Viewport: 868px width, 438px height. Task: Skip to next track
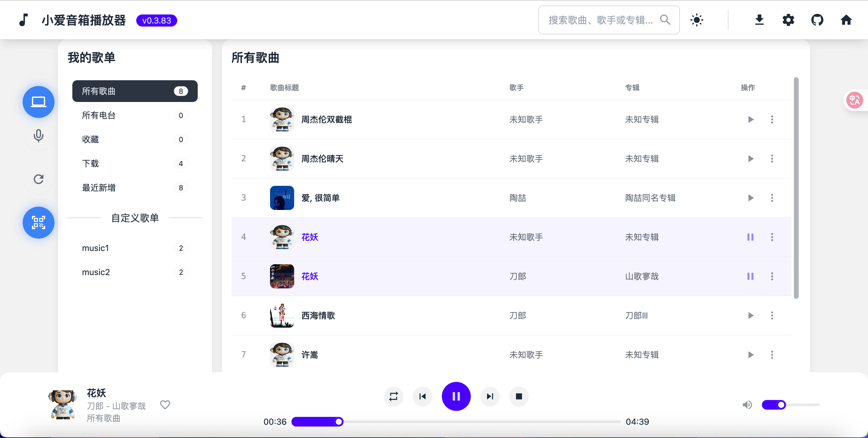489,396
